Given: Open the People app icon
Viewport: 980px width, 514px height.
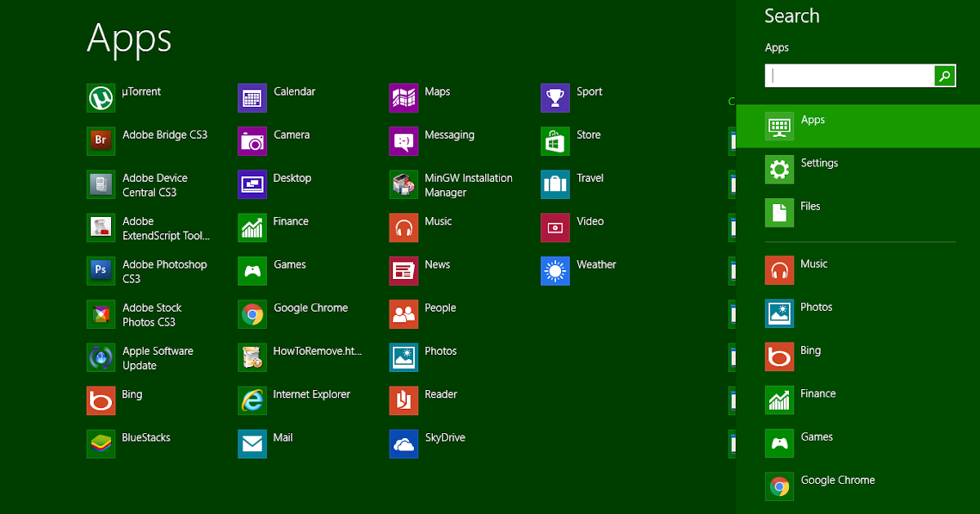Looking at the screenshot, I should pyautogui.click(x=403, y=314).
